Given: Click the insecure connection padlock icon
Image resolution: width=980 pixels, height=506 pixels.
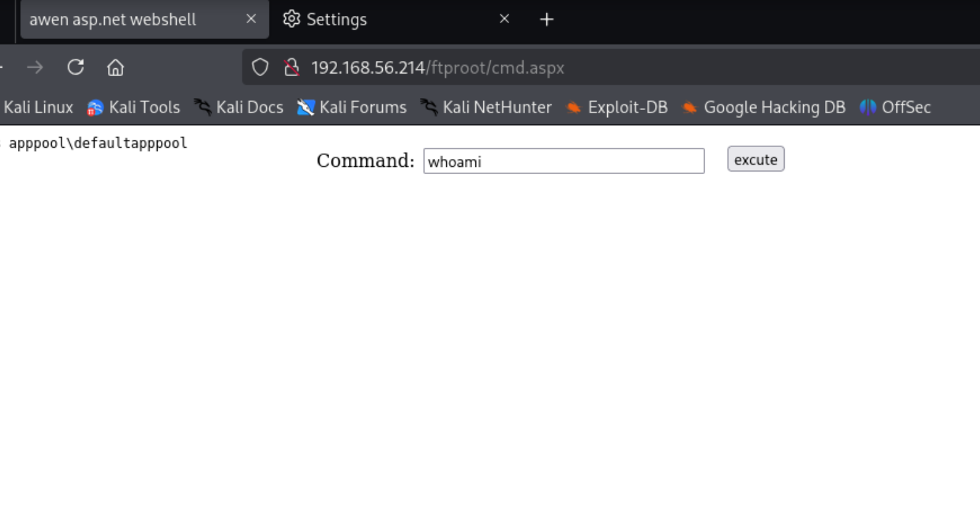Looking at the screenshot, I should (291, 67).
